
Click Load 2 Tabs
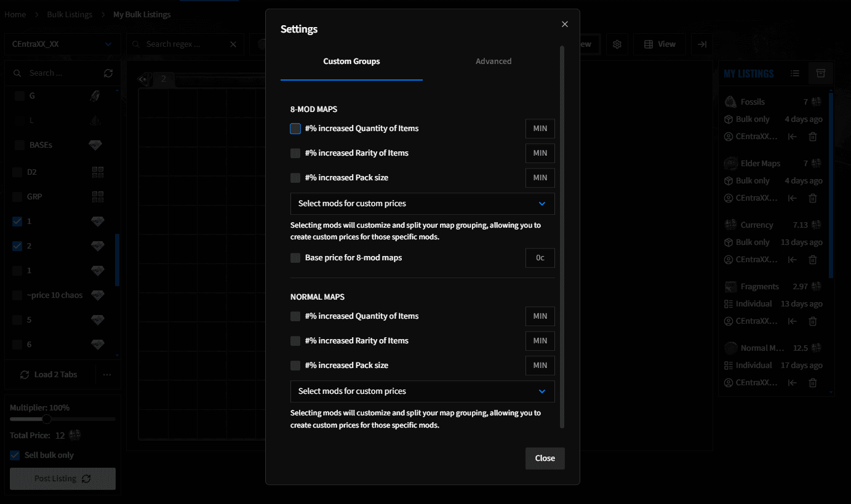(49, 374)
